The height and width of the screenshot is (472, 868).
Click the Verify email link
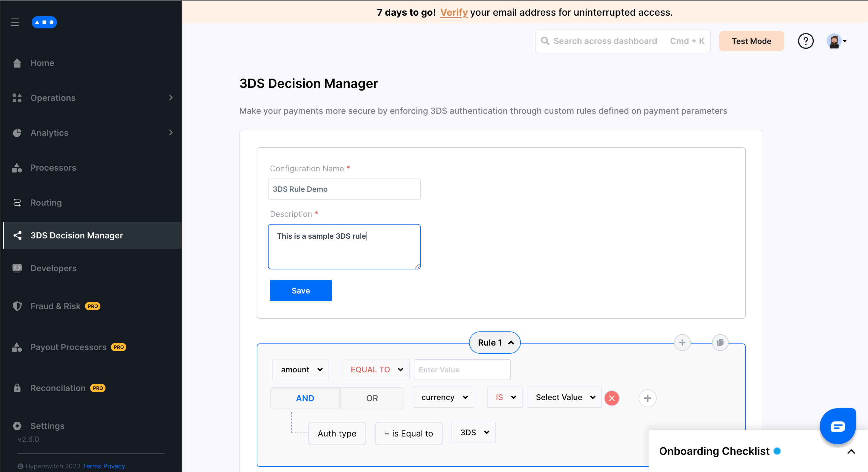tap(454, 12)
